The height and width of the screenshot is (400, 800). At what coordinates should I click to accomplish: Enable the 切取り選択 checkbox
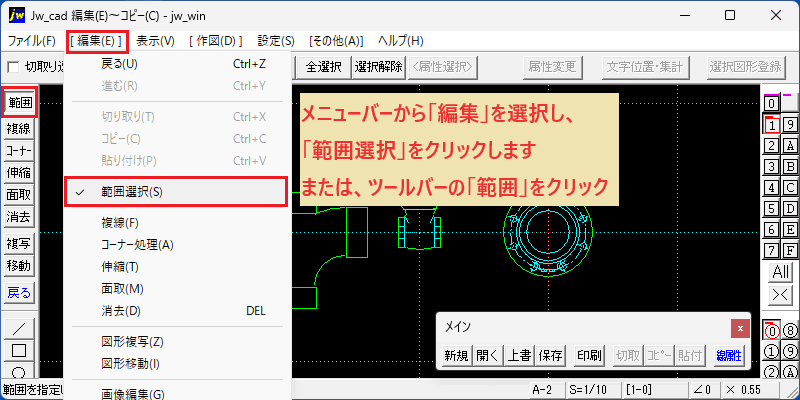[x=13, y=67]
